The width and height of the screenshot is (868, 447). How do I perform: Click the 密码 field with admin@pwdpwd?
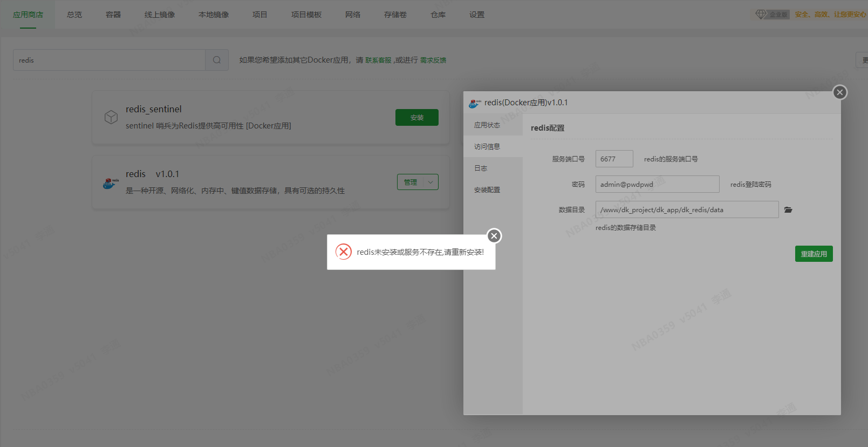point(658,184)
